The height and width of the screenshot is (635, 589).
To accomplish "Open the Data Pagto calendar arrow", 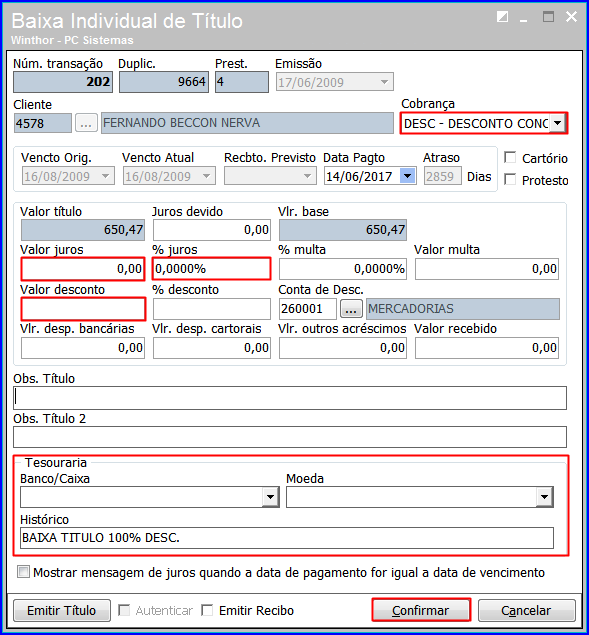I will 408,176.
